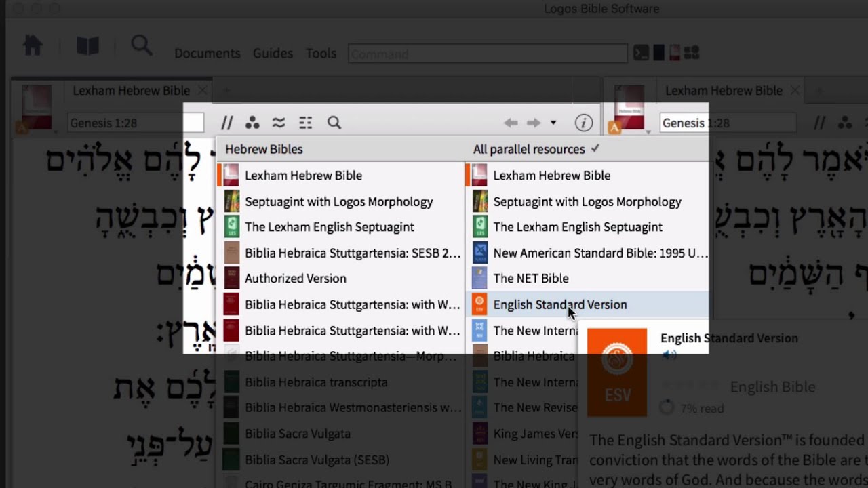Image resolution: width=868 pixels, height=488 pixels.
Task: Select Biblia Hebraica transcripta
Action: coord(340,382)
